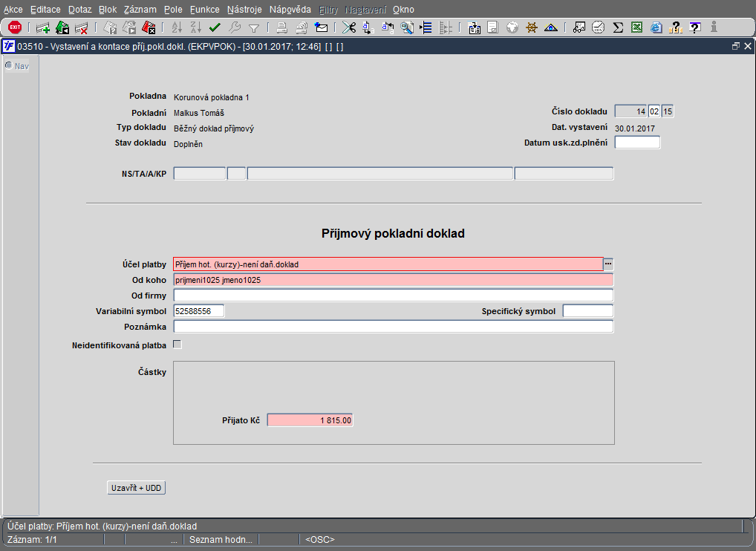
Task: Click the sort descending Z-A icon
Action: (196, 28)
